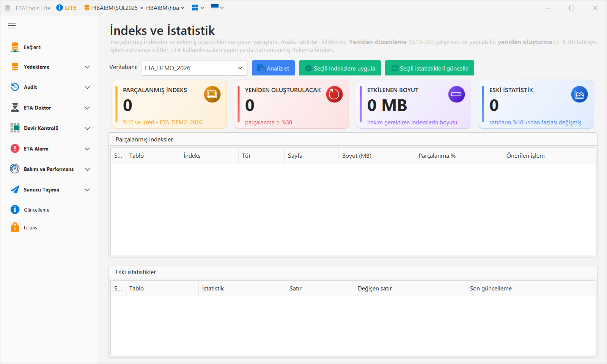Sort by Boyut (MB) column header
Image resolution: width=607 pixels, height=364 pixels.
click(377, 156)
